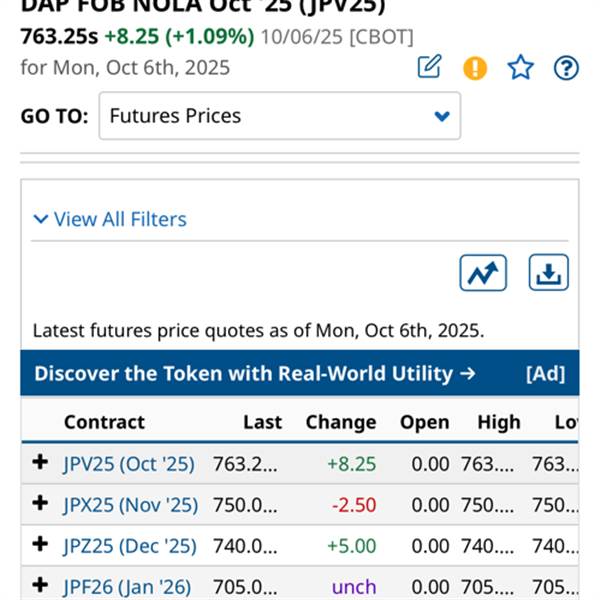The height and width of the screenshot is (600, 600).
Task: Click the chart view icon button
Action: (x=483, y=273)
